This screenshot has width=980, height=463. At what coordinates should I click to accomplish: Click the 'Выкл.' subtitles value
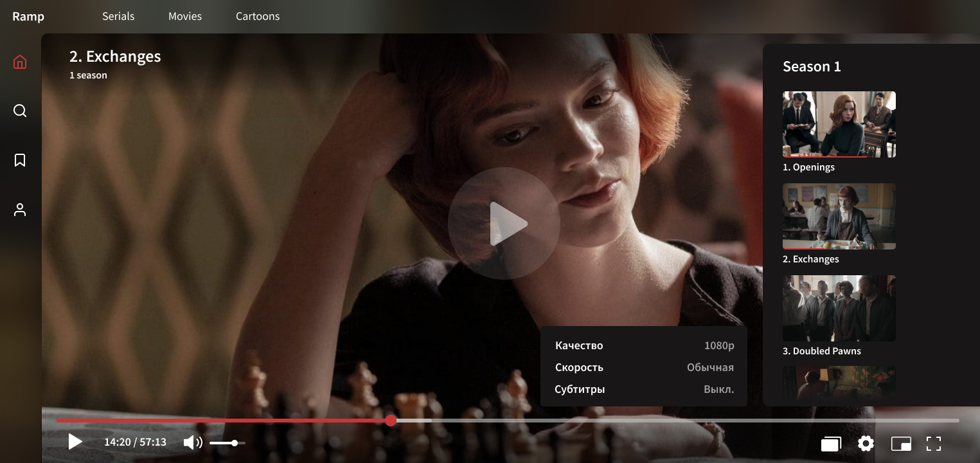click(x=718, y=389)
